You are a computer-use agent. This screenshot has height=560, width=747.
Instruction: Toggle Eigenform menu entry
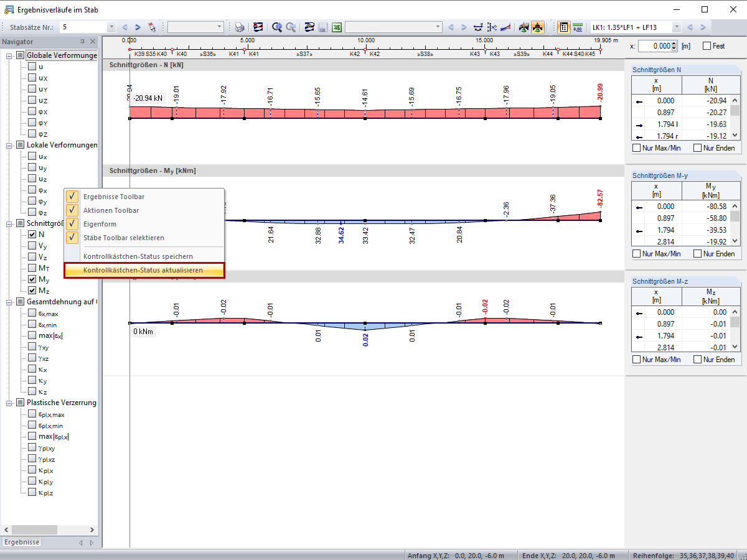tap(144, 224)
